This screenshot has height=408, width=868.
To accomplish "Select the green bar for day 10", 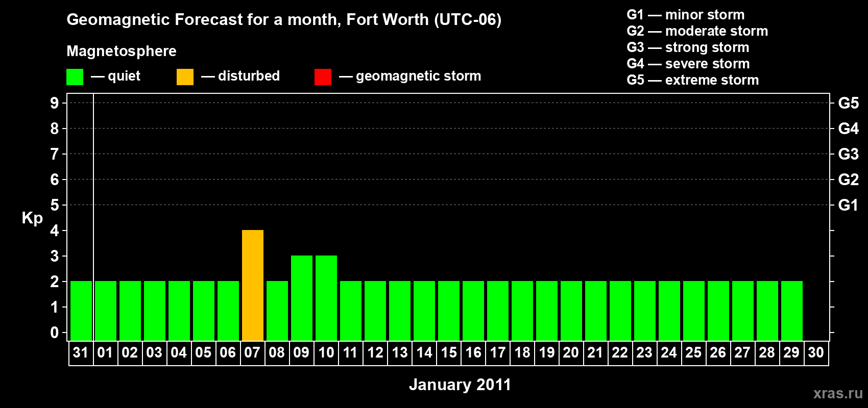I will point(326,298).
